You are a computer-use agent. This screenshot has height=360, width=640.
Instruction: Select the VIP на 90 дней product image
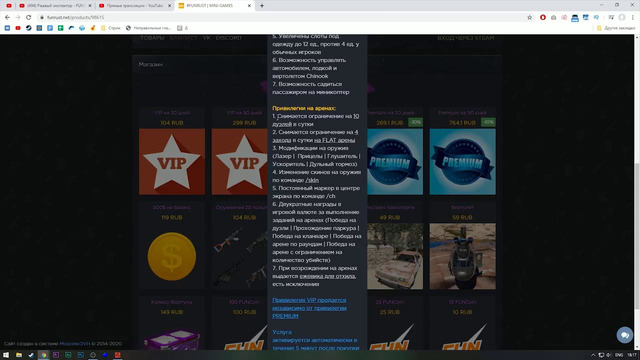240,162
